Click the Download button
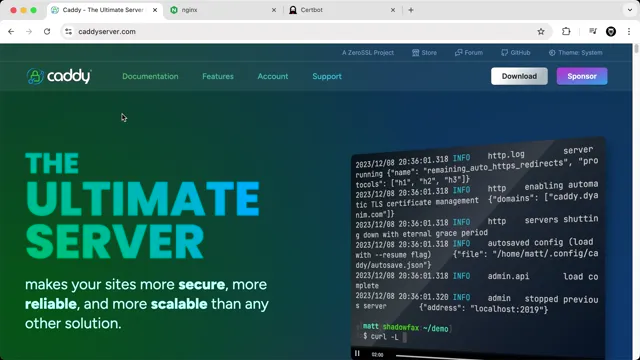The height and width of the screenshot is (360, 640). [519, 76]
